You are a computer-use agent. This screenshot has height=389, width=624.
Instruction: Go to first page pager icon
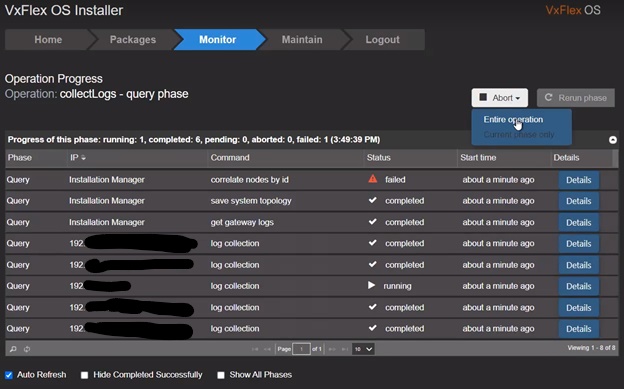click(255, 349)
